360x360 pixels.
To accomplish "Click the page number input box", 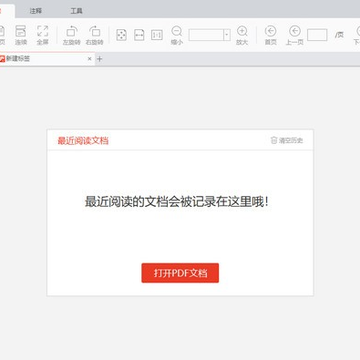I will click(317, 35).
